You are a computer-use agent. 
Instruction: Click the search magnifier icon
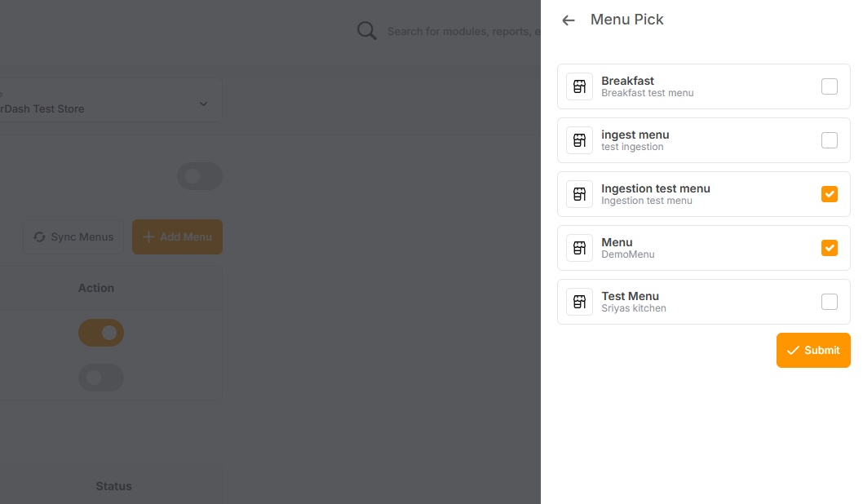click(367, 31)
